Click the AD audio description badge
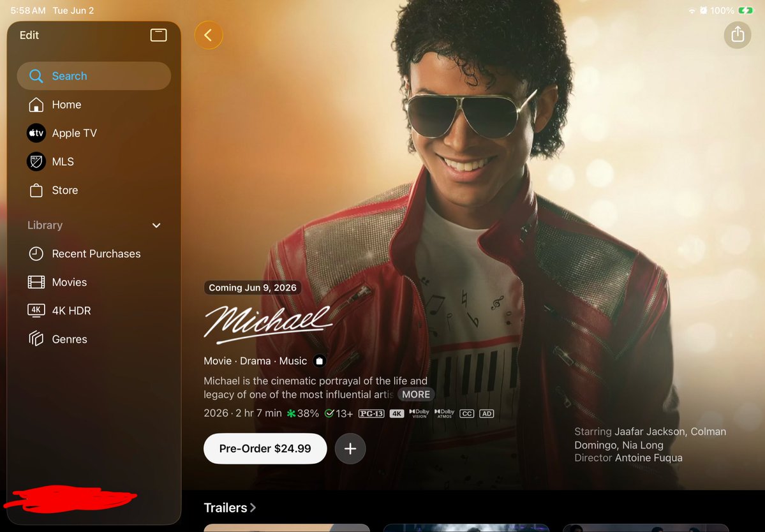The width and height of the screenshot is (765, 532). [486, 413]
